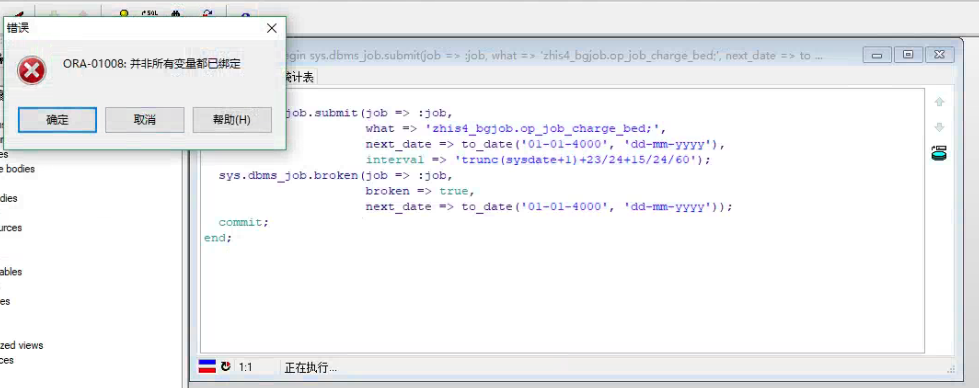Click the 取消 button in the error dialog

(145, 120)
